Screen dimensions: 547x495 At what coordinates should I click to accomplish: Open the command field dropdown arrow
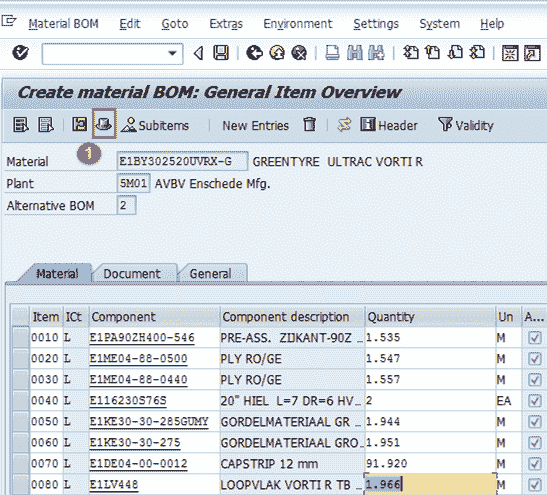[x=172, y=54]
